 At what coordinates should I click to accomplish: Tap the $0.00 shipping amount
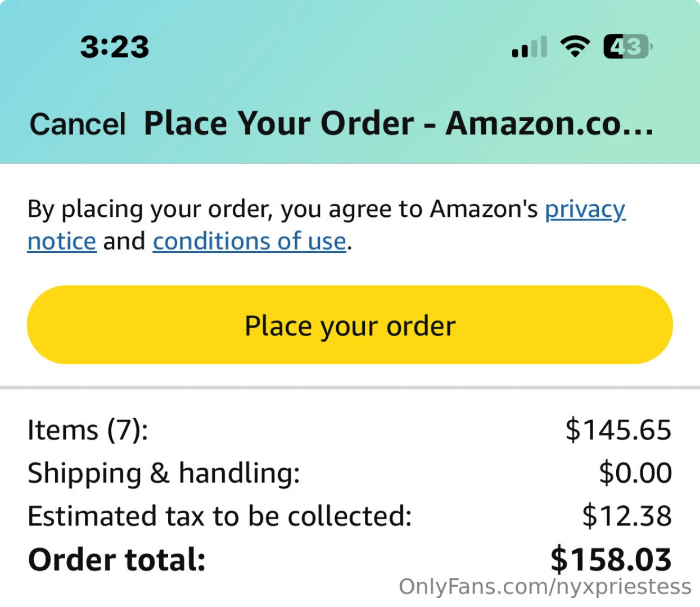[x=635, y=473]
